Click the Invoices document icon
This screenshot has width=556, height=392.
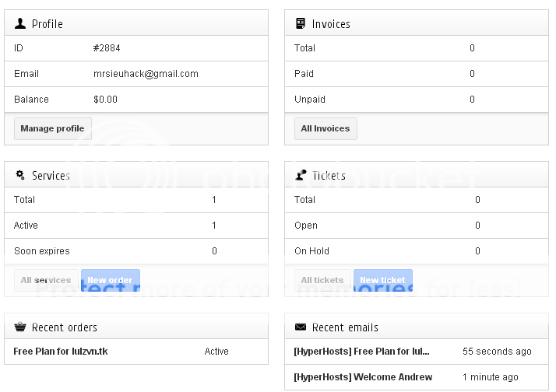click(301, 23)
